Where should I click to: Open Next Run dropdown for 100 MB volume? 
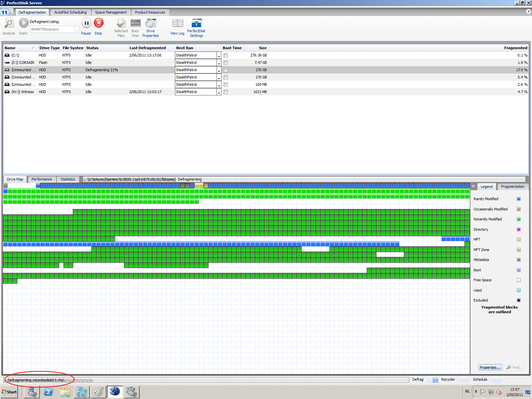point(219,85)
